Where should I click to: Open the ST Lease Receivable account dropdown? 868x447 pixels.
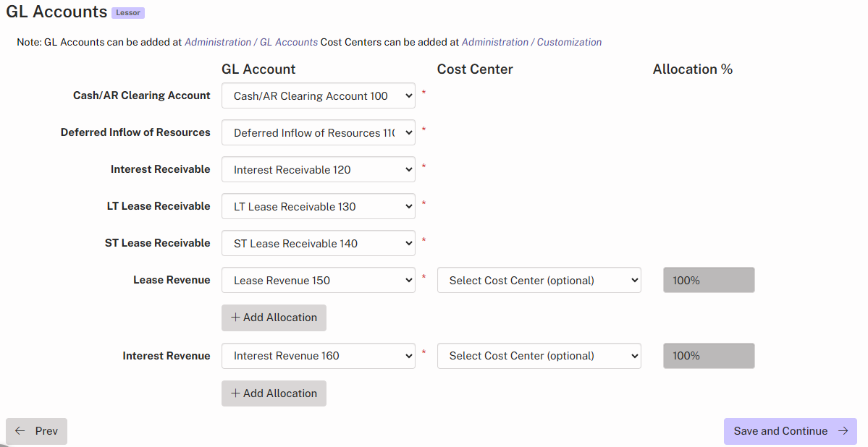coord(318,243)
